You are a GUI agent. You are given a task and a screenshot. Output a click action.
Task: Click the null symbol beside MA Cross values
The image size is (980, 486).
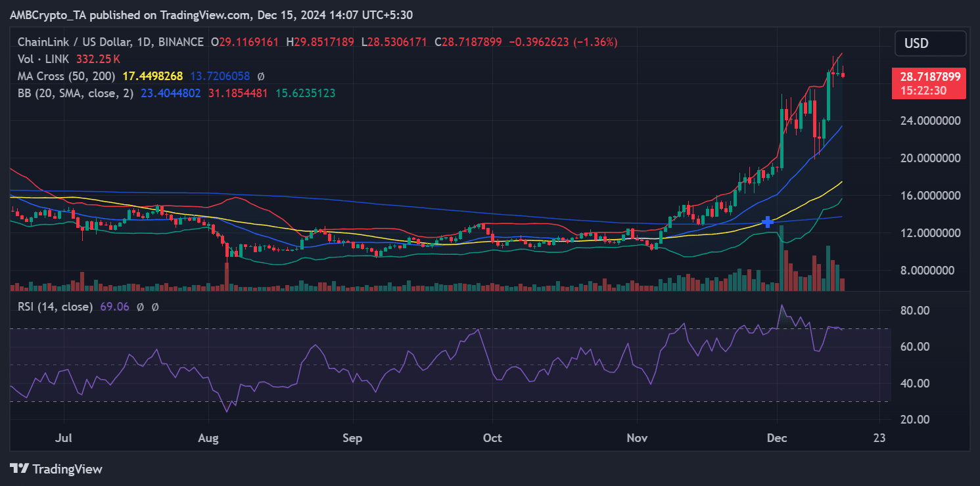pos(261,76)
